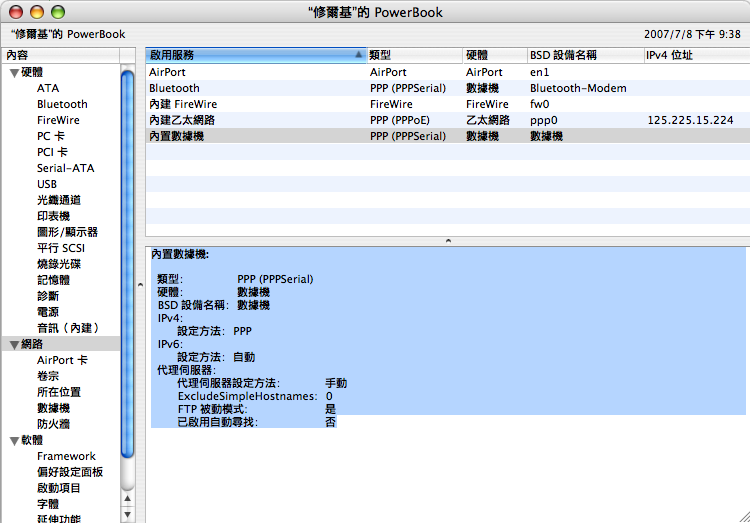Click the window resize corner grip

744,517
